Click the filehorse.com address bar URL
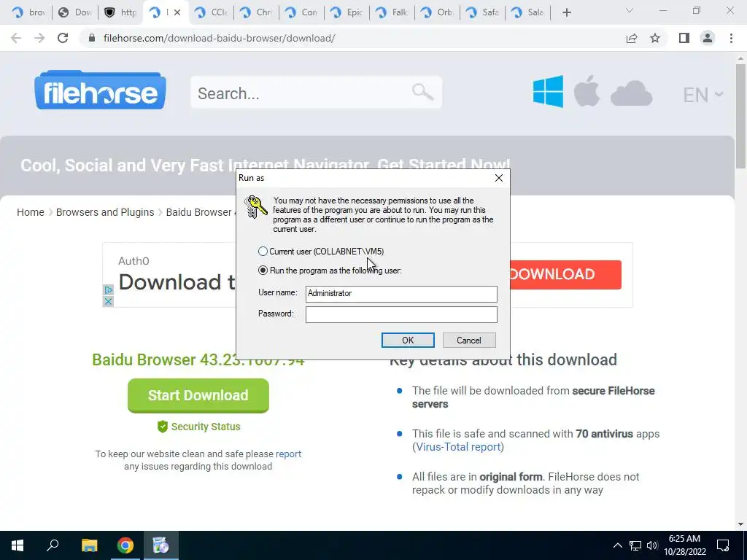747x560 pixels. coord(219,38)
